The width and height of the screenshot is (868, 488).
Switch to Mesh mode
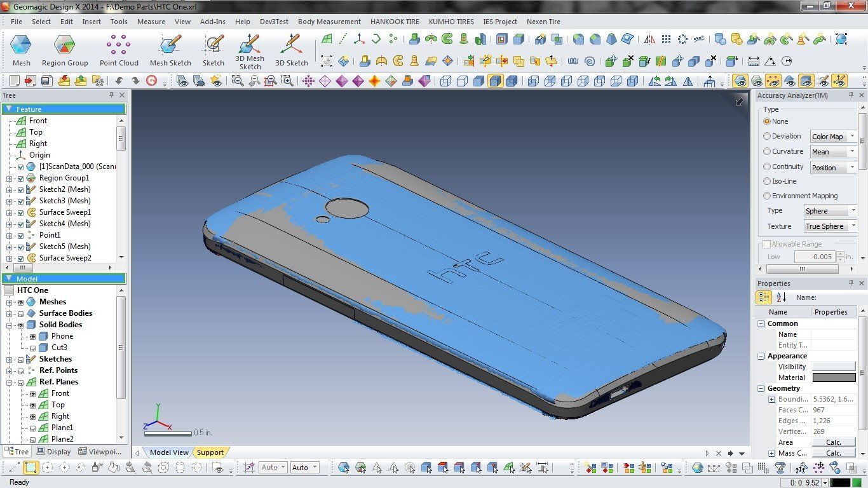(x=21, y=50)
